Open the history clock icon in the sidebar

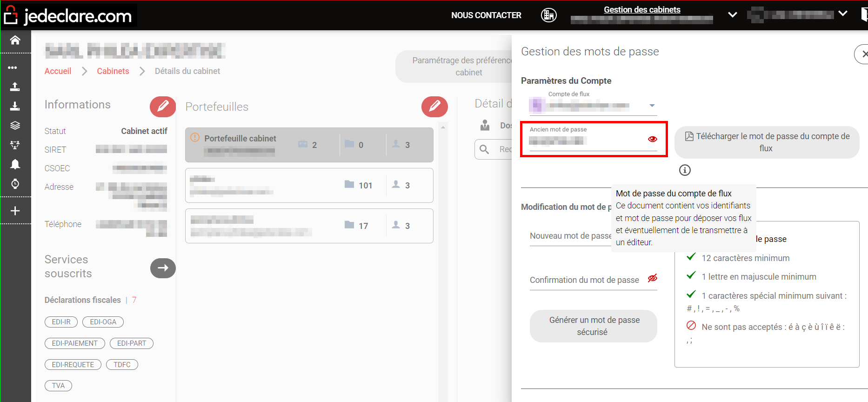(x=15, y=184)
